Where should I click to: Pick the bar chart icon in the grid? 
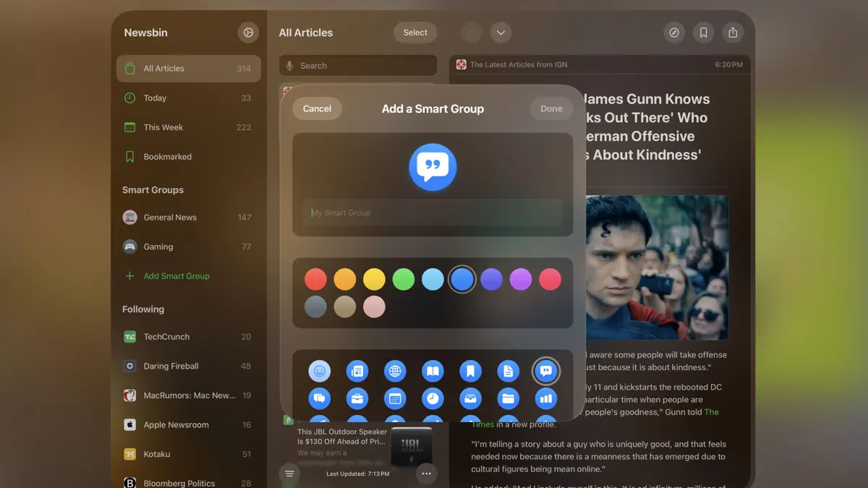546,398
